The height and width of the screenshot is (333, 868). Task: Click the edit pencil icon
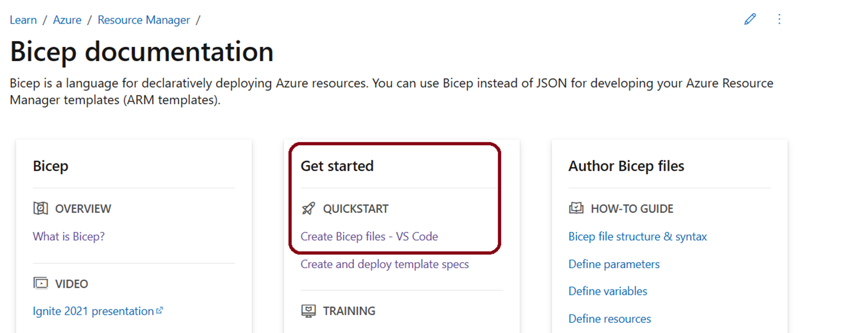tap(750, 19)
